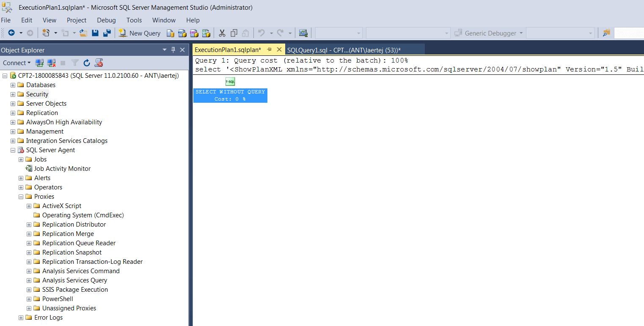Open the Tools menu
The height and width of the screenshot is (326, 644).
pos(134,20)
